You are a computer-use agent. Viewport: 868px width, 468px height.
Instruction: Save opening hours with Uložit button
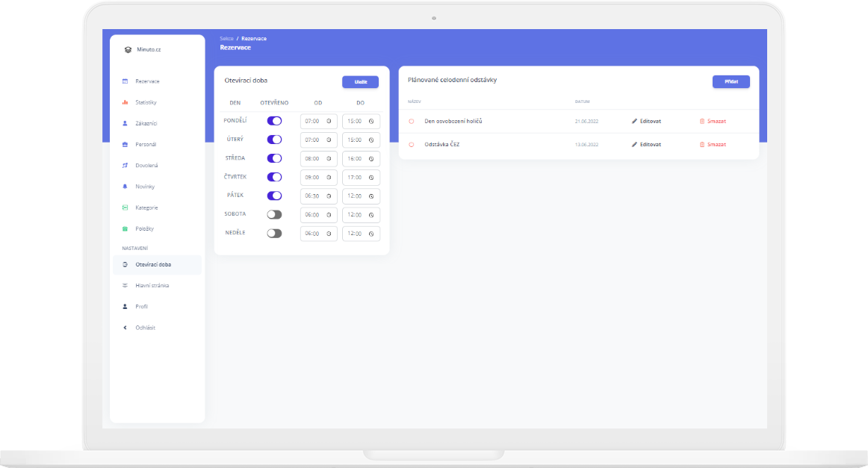click(360, 82)
